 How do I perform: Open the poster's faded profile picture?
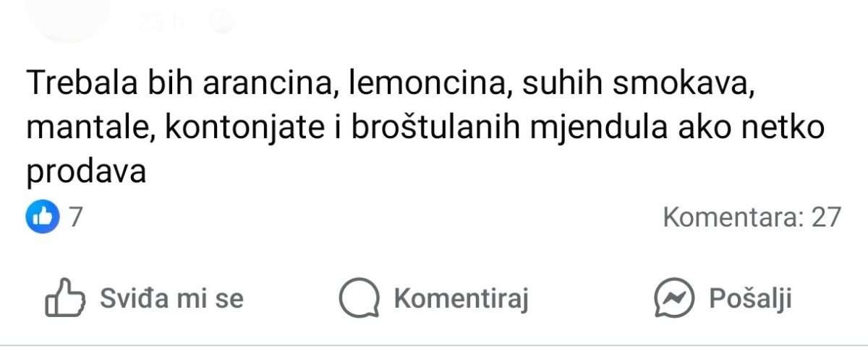69,16
